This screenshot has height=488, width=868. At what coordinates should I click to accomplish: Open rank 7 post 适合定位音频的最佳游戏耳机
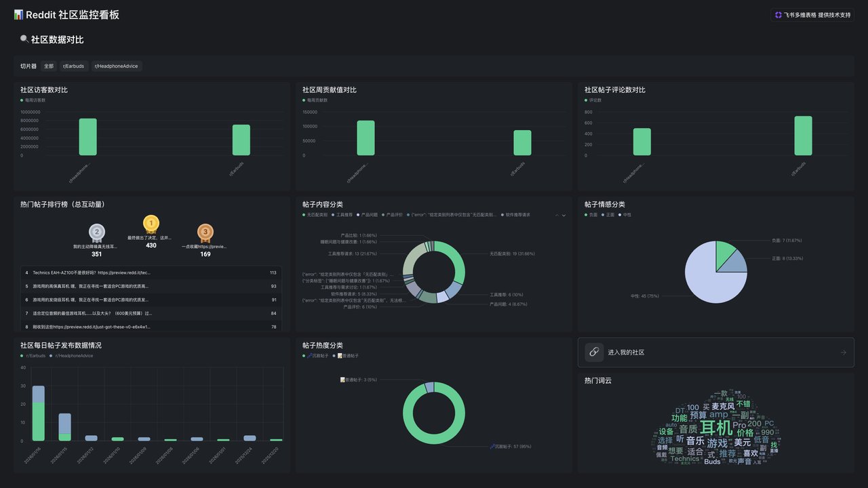(x=151, y=313)
